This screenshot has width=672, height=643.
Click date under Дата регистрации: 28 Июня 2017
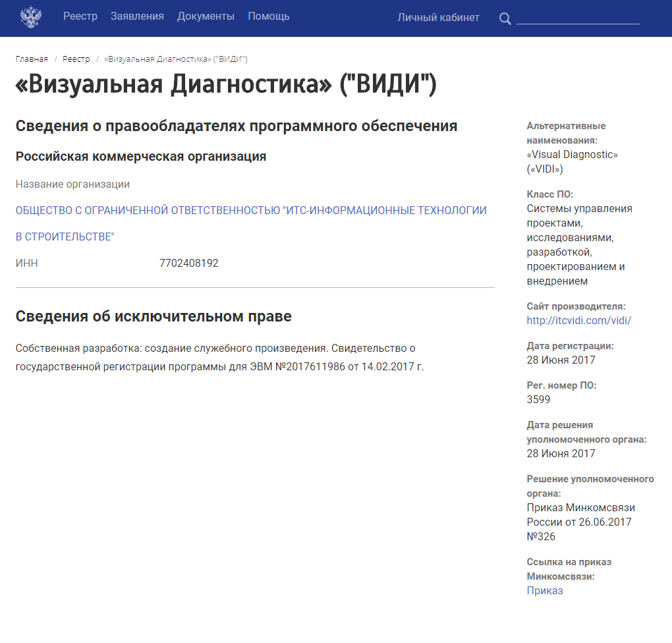pos(561,360)
